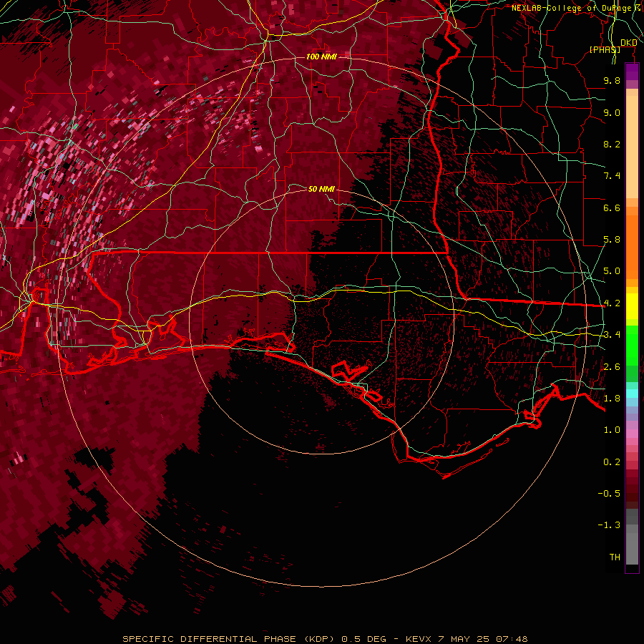The width and height of the screenshot is (644, 644).
Task: Click the 50 NMI range ring label
Action: click(x=321, y=189)
